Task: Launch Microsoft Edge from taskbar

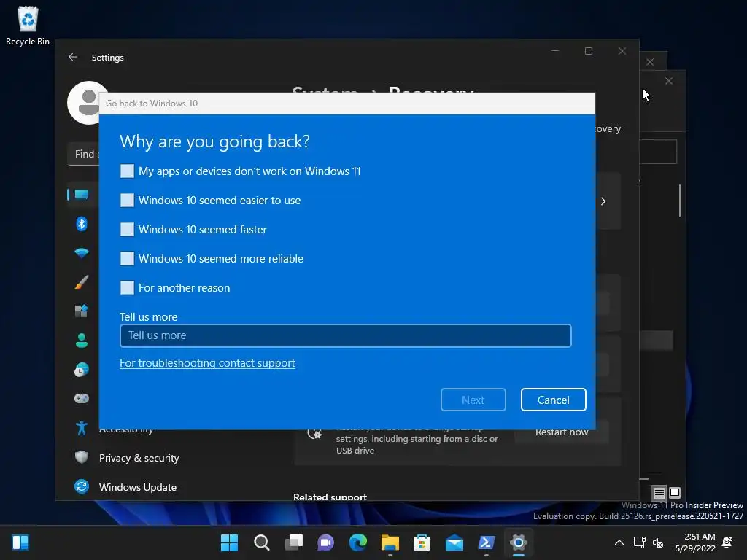Action: [x=357, y=542]
